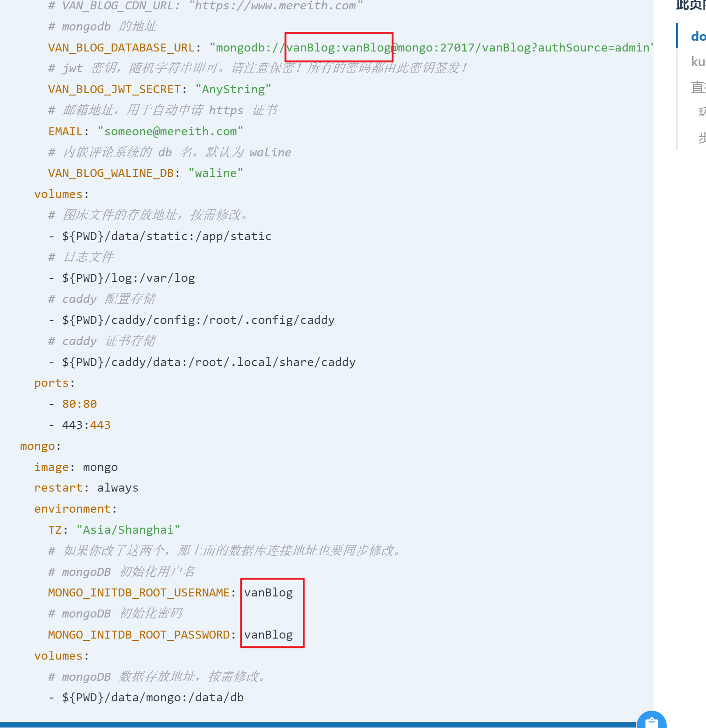The image size is (706, 728).
Task: Click the MONGO_INITDB_ROOT_PASSWORD key
Action: 138,635
